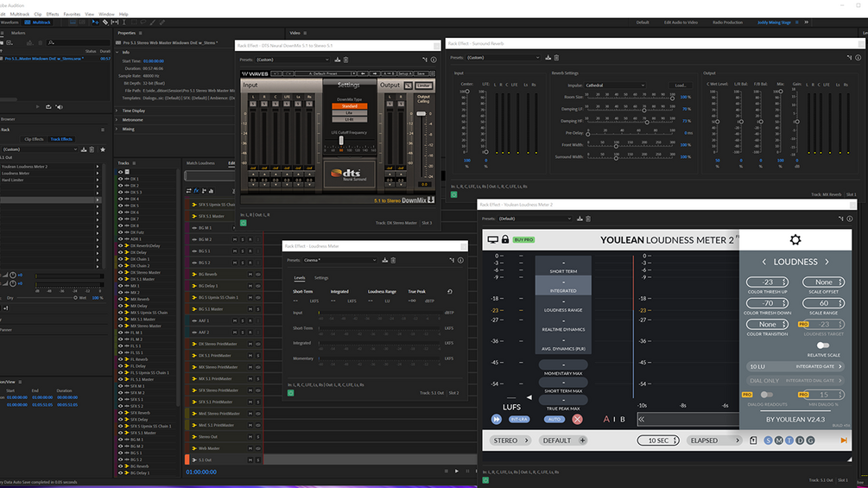
Task: Click BUY PRO button in Youlean
Action: (x=523, y=239)
